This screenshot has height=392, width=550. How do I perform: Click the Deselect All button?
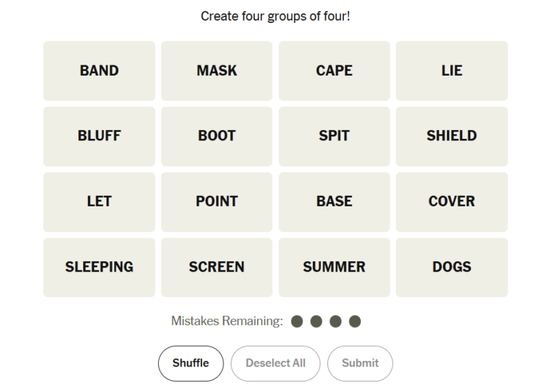tap(275, 363)
